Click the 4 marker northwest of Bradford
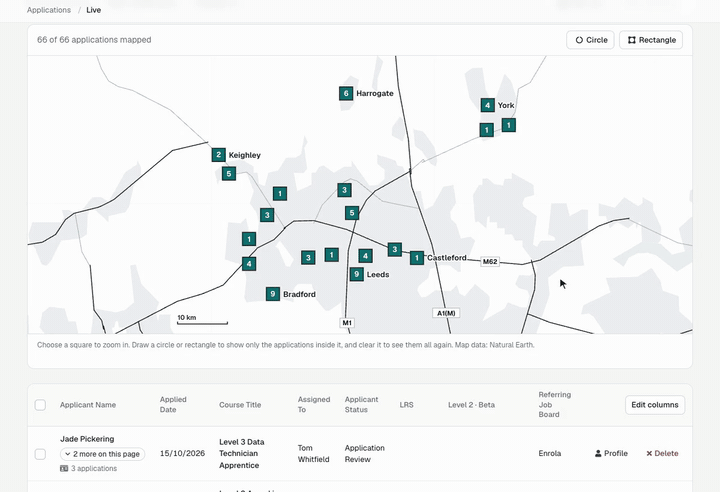The width and height of the screenshot is (720, 492). tap(249, 264)
